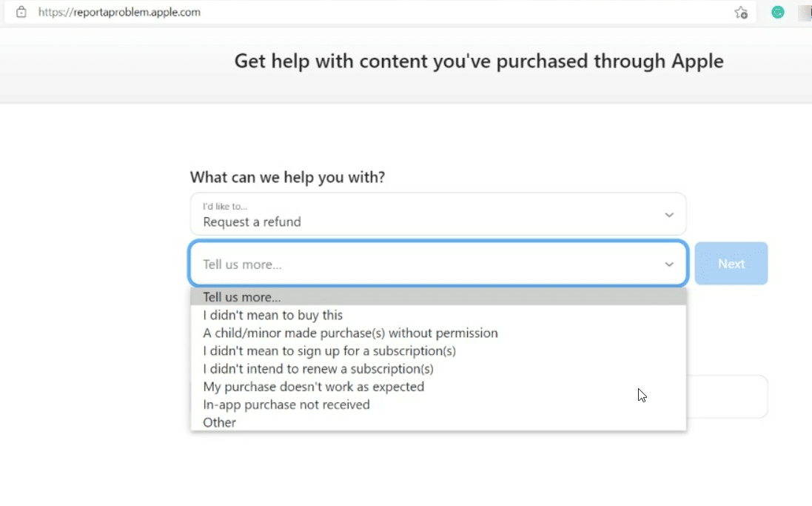Click the chevron on Request a refund field
The image size is (812, 506).
[x=669, y=215]
